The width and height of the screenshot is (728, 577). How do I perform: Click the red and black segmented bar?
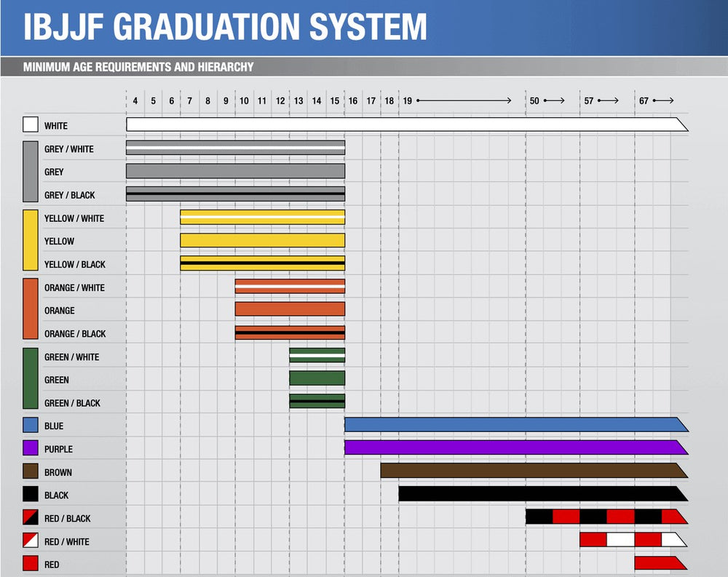(x=607, y=517)
